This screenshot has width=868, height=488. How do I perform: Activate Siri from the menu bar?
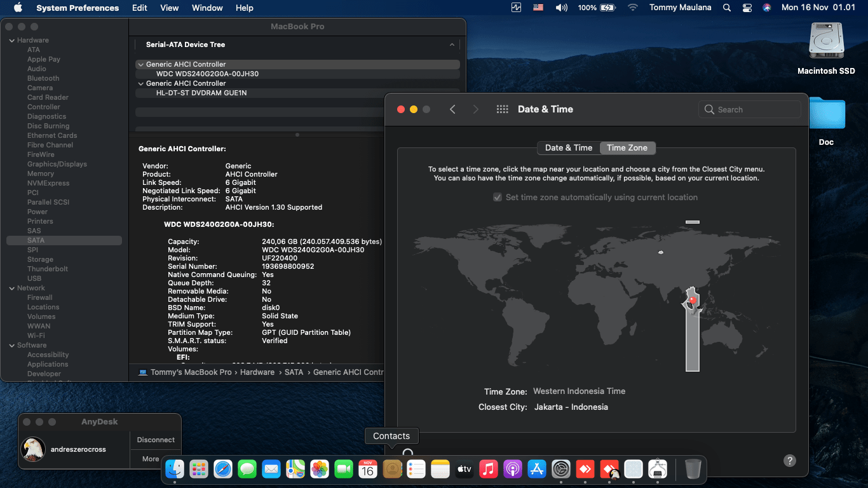767,8
